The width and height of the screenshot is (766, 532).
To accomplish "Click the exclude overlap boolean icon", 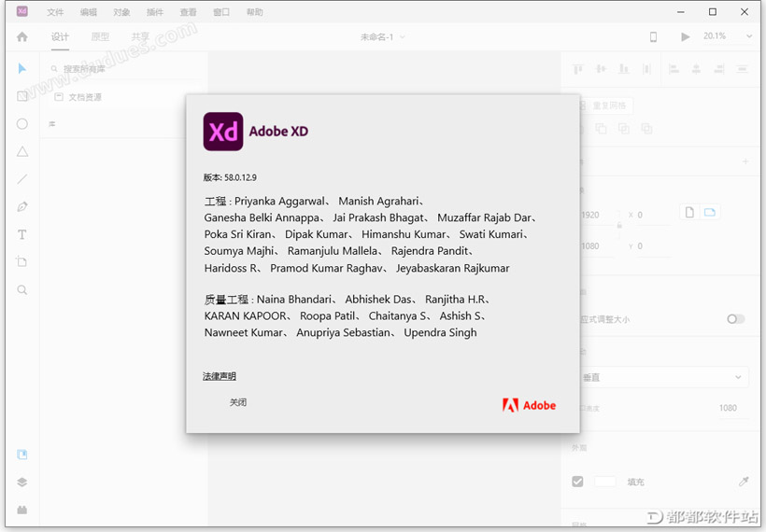I will click(646, 129).
